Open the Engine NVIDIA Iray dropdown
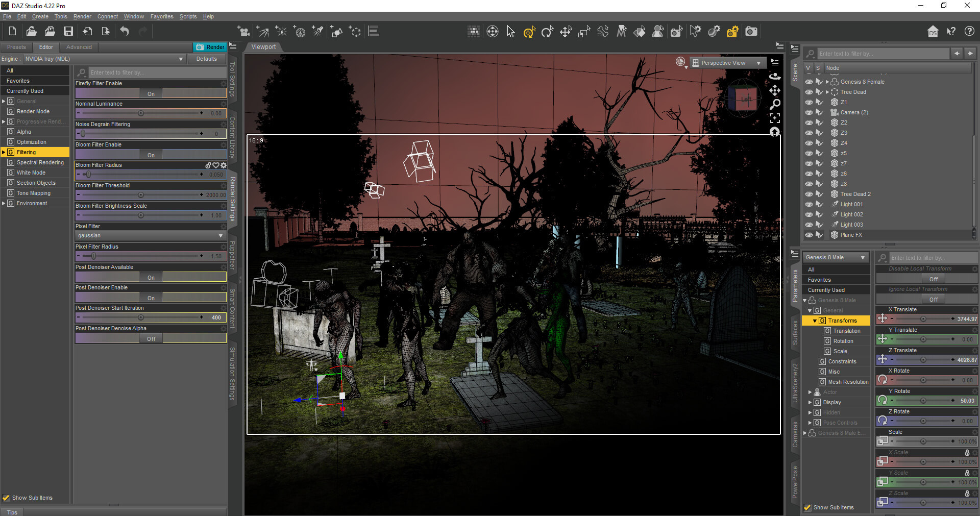This screenshot has width=980, height=516. point(104,59)
